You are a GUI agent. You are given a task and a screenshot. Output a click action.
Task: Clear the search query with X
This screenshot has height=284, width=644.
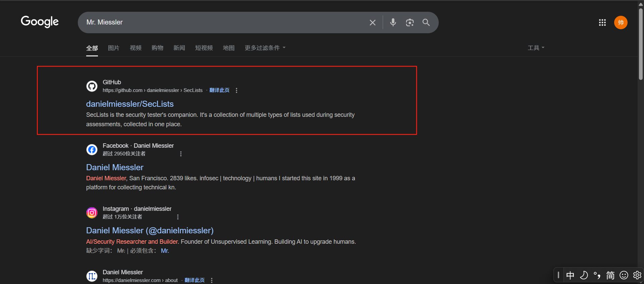pos(372,22)
